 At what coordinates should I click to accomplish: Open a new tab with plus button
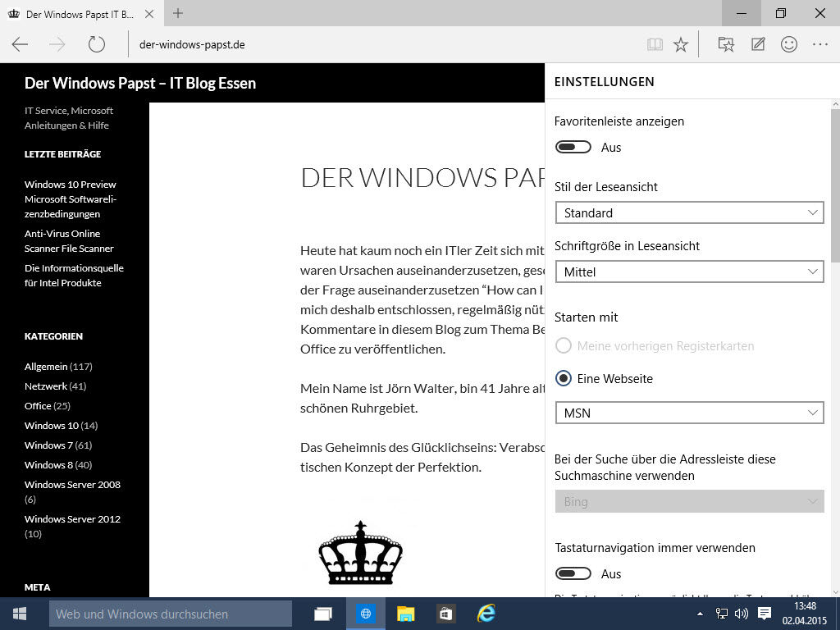(178, 13)
